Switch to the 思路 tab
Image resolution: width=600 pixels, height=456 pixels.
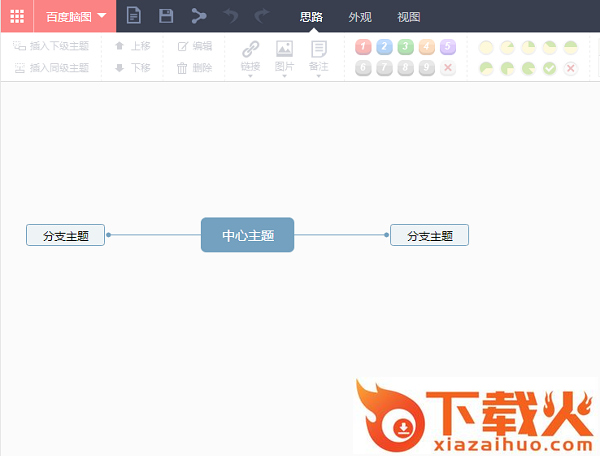311,17
